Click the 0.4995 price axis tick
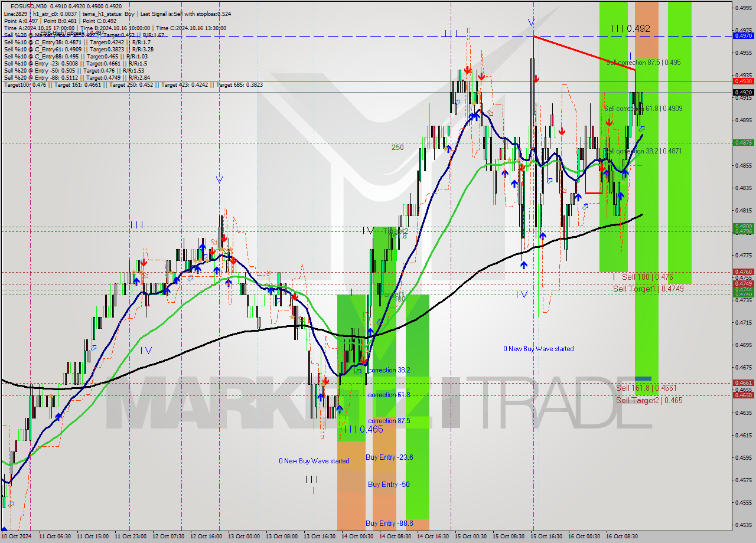Image resolution: width=756 pixels, height=543 pixels. pos(743,8)
